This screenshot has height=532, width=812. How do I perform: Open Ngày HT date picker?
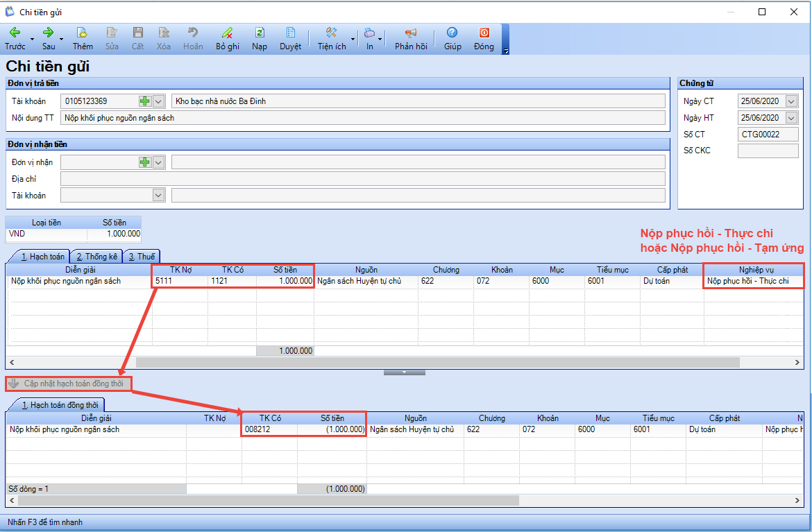791,118
